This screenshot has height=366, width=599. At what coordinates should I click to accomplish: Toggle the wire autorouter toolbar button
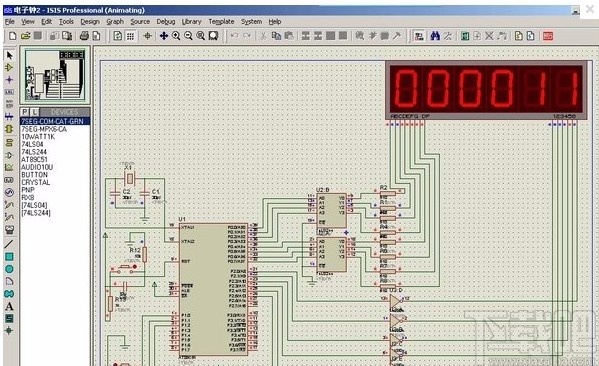419,36
